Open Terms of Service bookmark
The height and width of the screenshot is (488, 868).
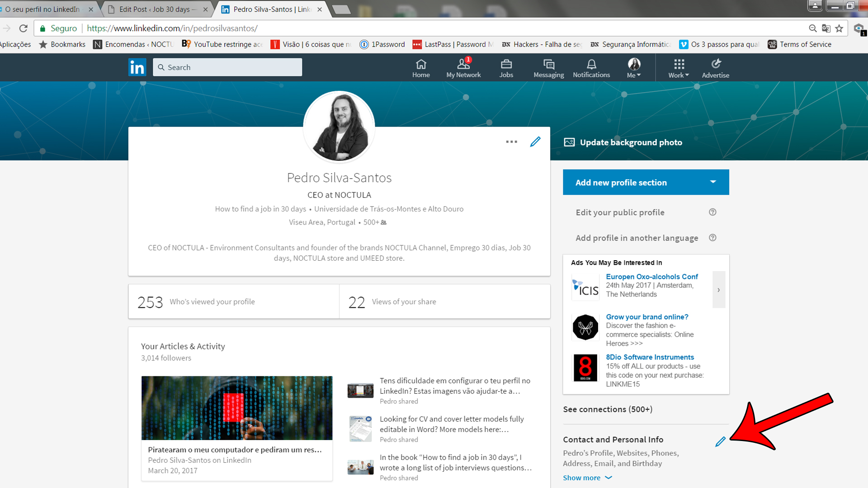tap(800, 44)
